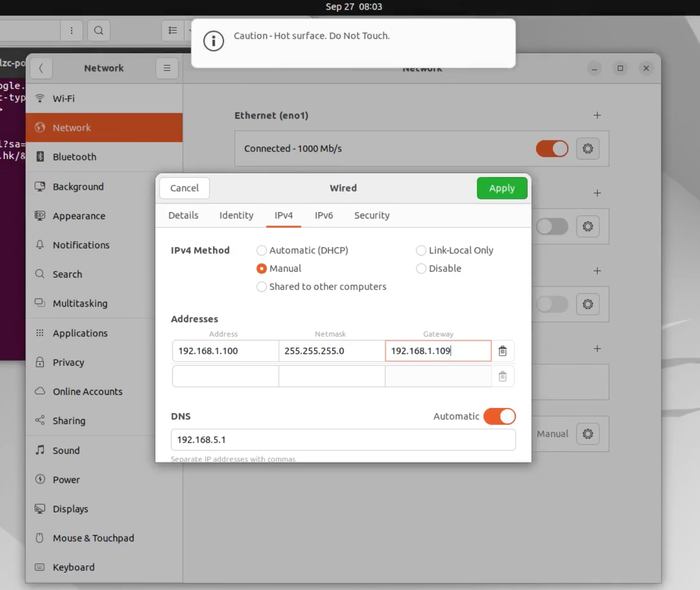Click the empty second-row Address field
The height and width of the screenshot is (590, 700).
(x=225, y=376)
